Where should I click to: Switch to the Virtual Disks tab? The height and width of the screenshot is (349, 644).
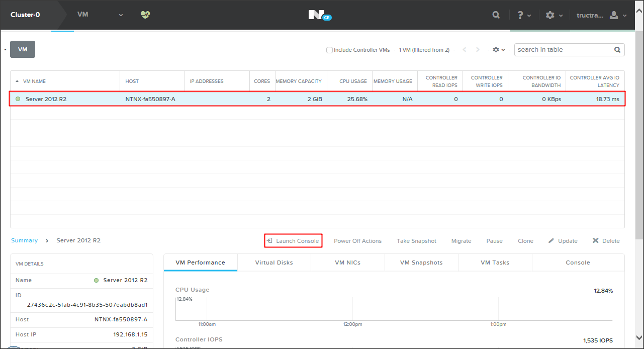274,263
